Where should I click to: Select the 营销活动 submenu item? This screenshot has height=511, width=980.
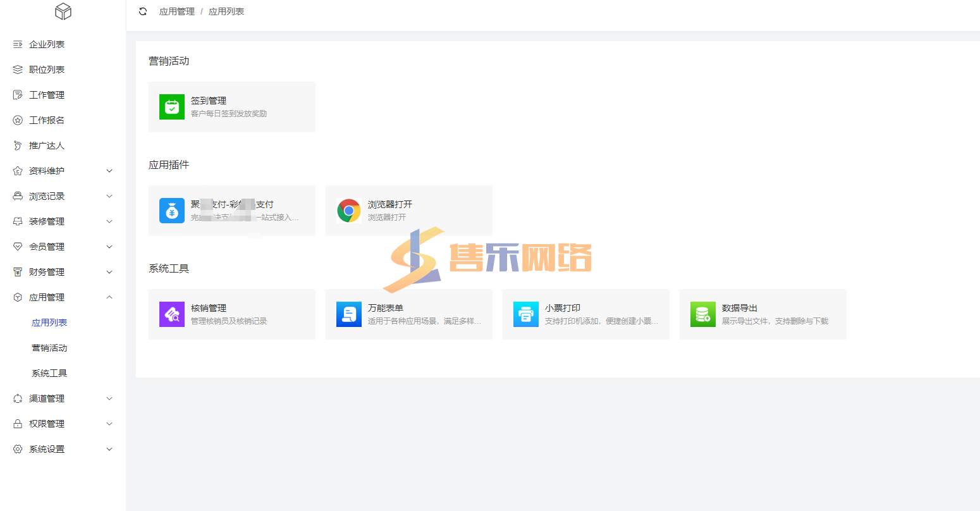coord(49,348)
